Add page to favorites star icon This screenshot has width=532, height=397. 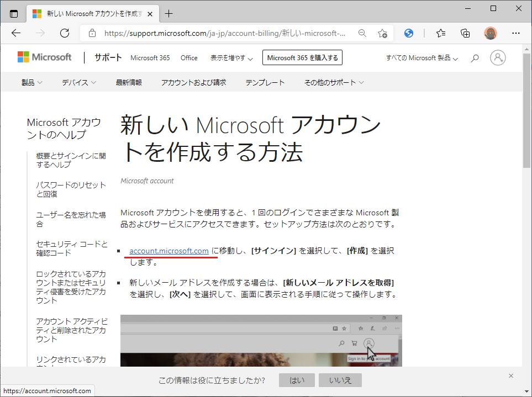pyautogui.click(x=382, y=33)
